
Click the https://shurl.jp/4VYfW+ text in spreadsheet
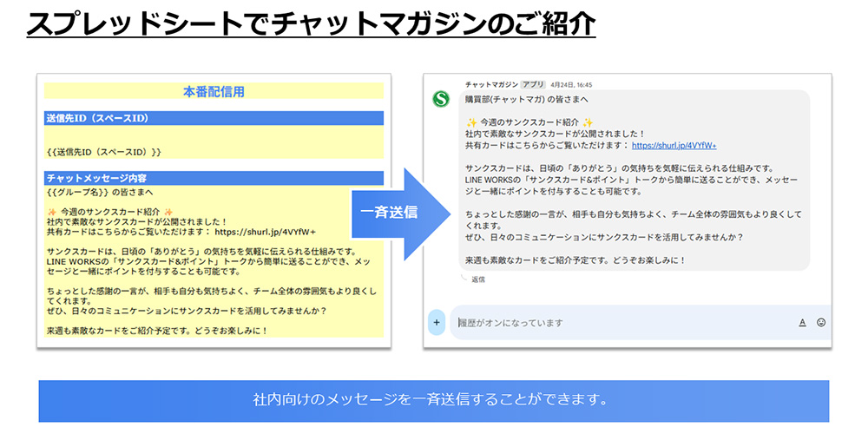pyautogui.click(x=265, y=231)
